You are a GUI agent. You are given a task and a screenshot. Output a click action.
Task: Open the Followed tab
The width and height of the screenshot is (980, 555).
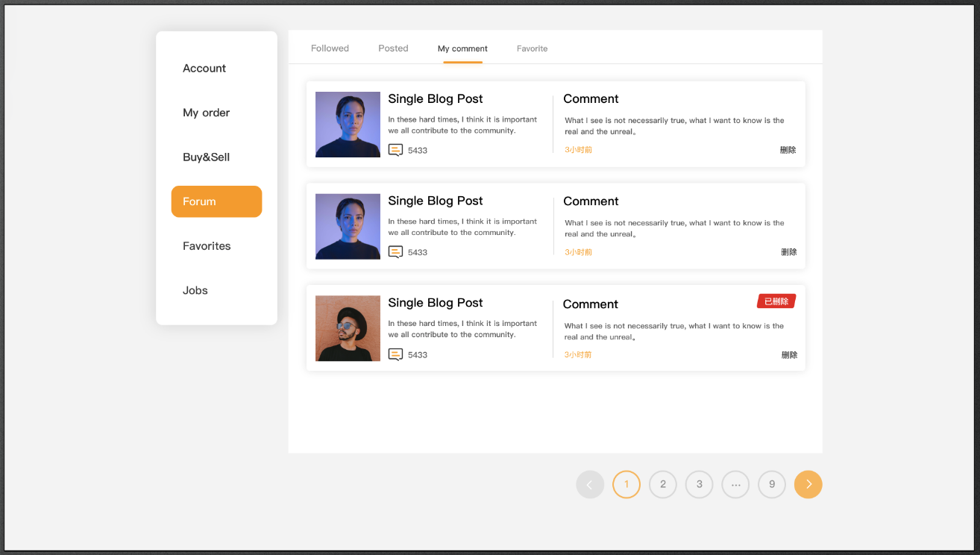pyautogui.click(x=330, y=48)
